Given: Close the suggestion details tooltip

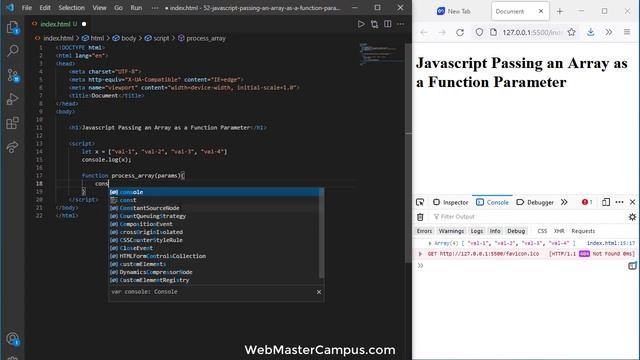Looking at the screenshot, I should point(319,292).
